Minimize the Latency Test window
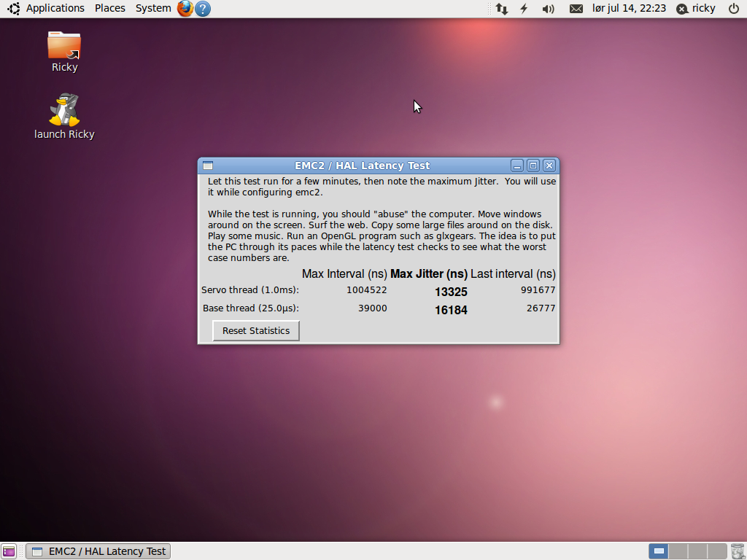This screenshot has height=560, width=747. pyautogui.click(x=517, y=166)
